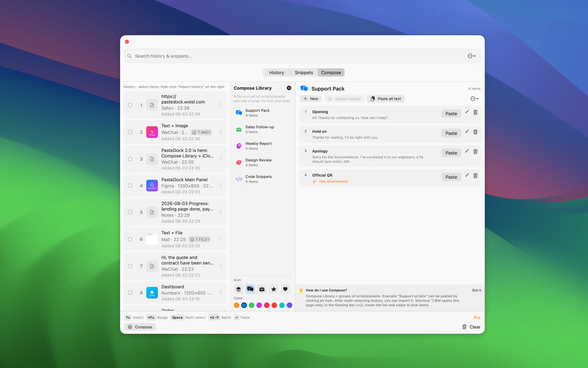Pin the Text + Image history item
The image size is (588, 368).
(221, 132)
